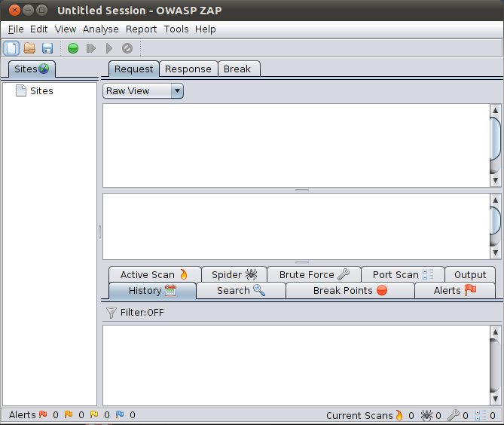The width and height of the screenshot is (504, 425).
Task: Click the request body text area
Action: (x=296, y=226)
